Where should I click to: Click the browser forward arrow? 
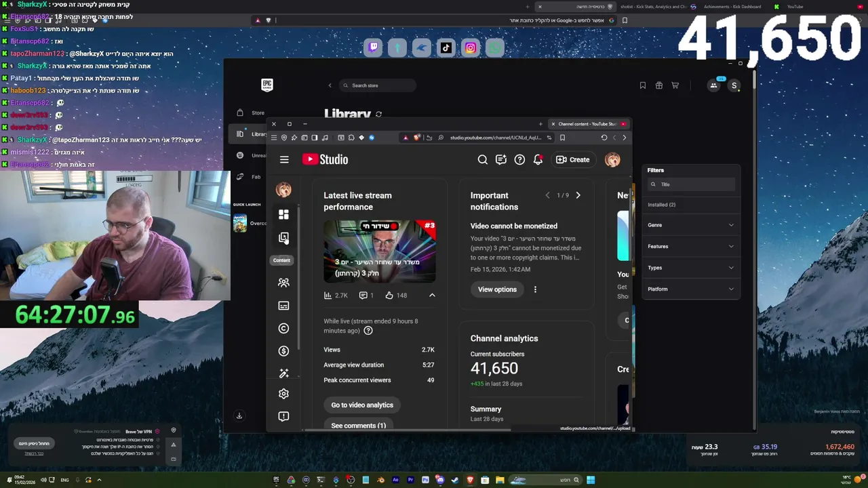tap(614, 138)
